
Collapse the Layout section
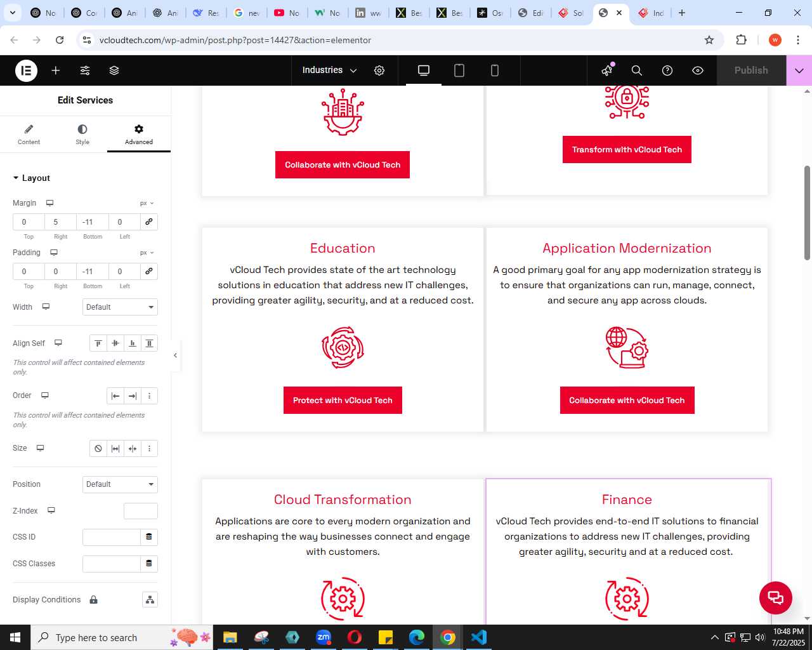point(32,178)
